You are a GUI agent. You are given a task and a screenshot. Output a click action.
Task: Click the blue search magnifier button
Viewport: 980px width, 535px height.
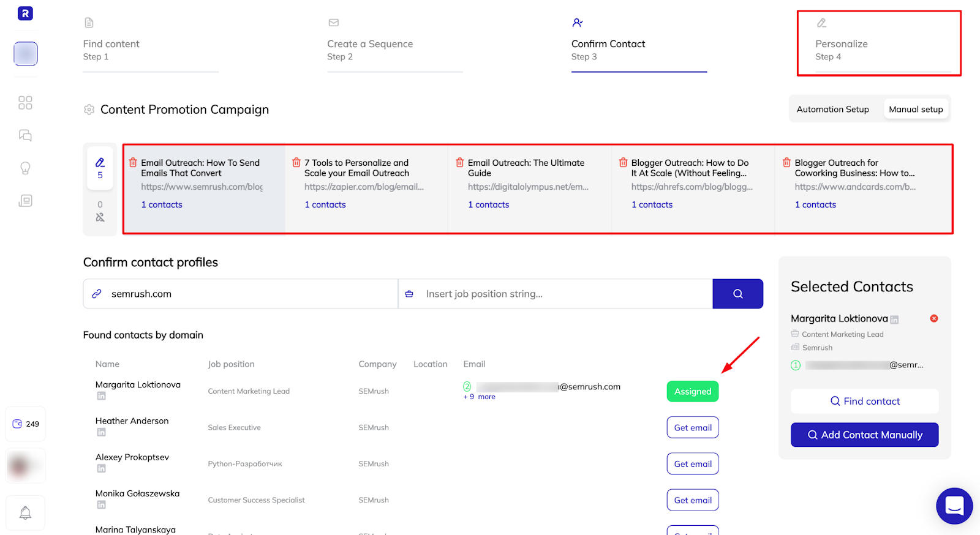click(737, 294)
